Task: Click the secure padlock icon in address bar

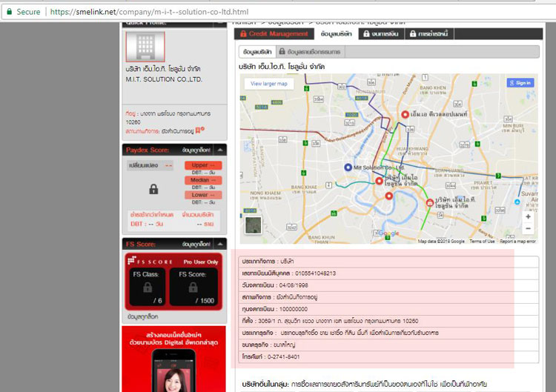Action: [x=9, y=12]
